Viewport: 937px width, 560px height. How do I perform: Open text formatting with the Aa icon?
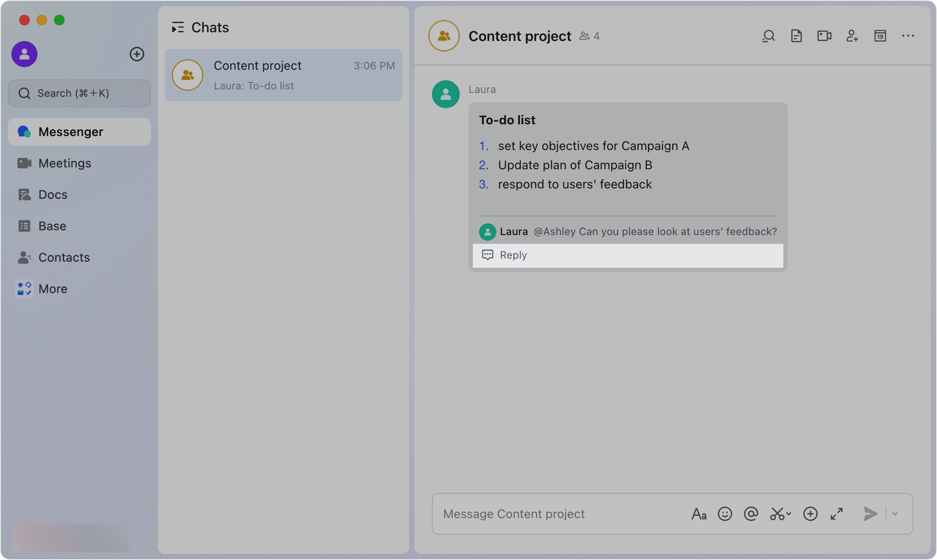(x=699, y=514)
